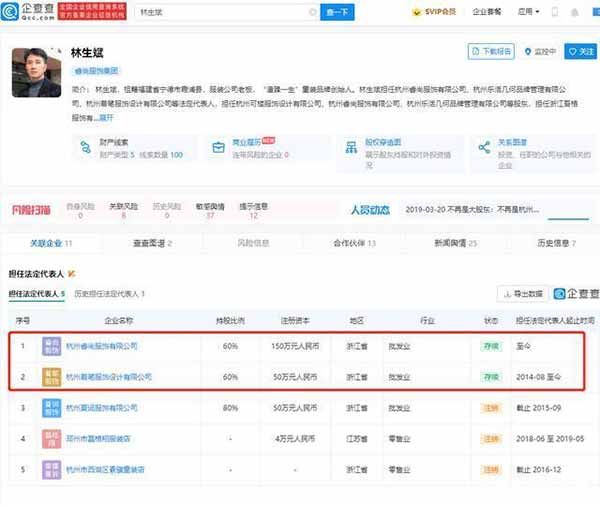Open the 关系图谱 network icon
Viewport: 600px width, 505px height.
coord(485,147)
